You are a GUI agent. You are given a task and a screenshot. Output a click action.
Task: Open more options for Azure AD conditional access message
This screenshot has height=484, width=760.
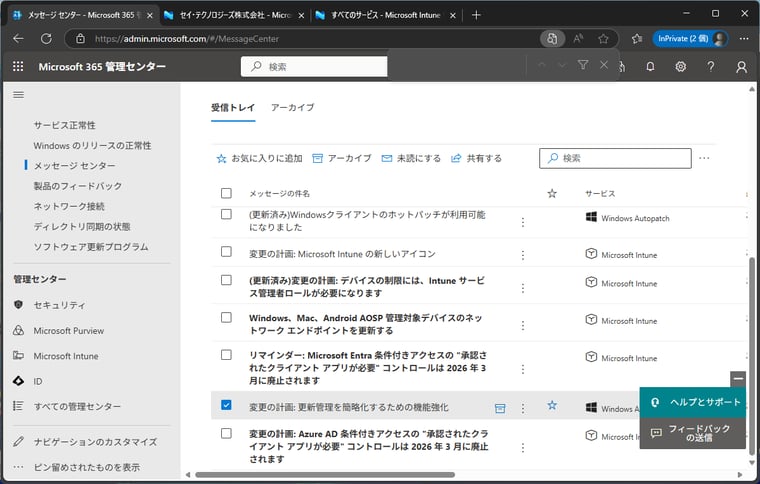coord(522,448)
